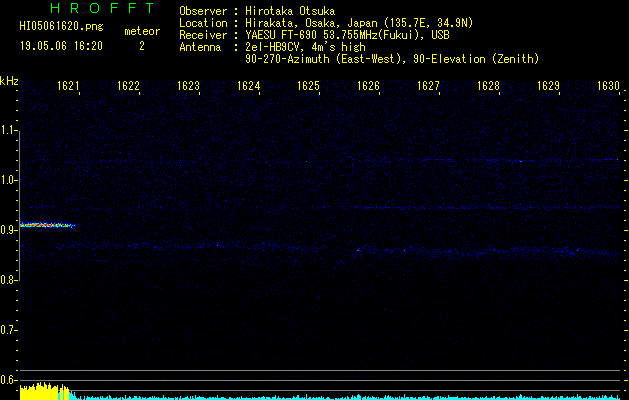The width and height of the screenshot is (629, 400).
Task: Click time marker 1625
Action: [308, 86]
